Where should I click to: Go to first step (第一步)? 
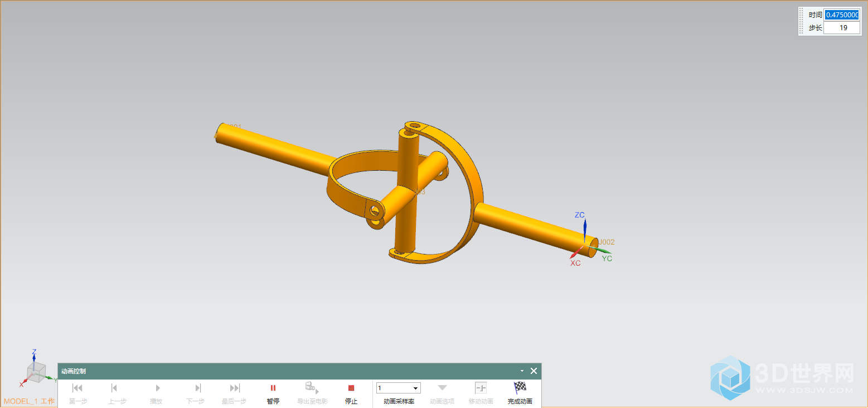pos(78,393)
